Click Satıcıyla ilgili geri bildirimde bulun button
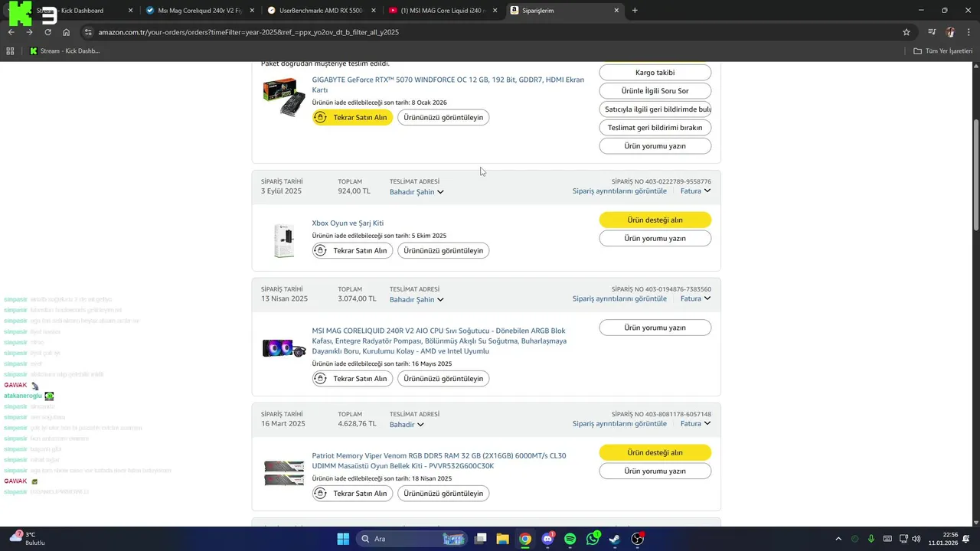 [655, 109]
